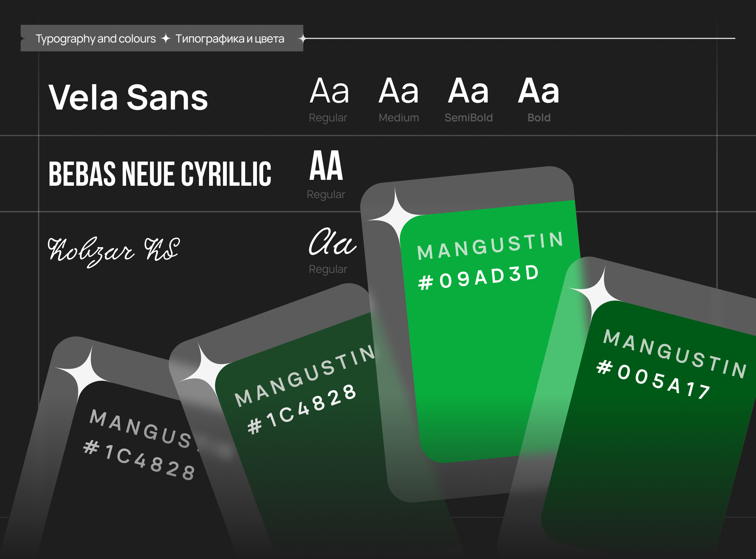Pick the bright green #09AD3D swatch
This screenshot has width=756, height=559.
487,355
